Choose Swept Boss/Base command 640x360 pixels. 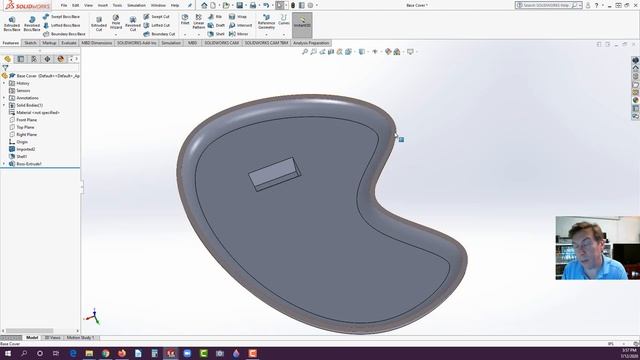coord(61,17)
